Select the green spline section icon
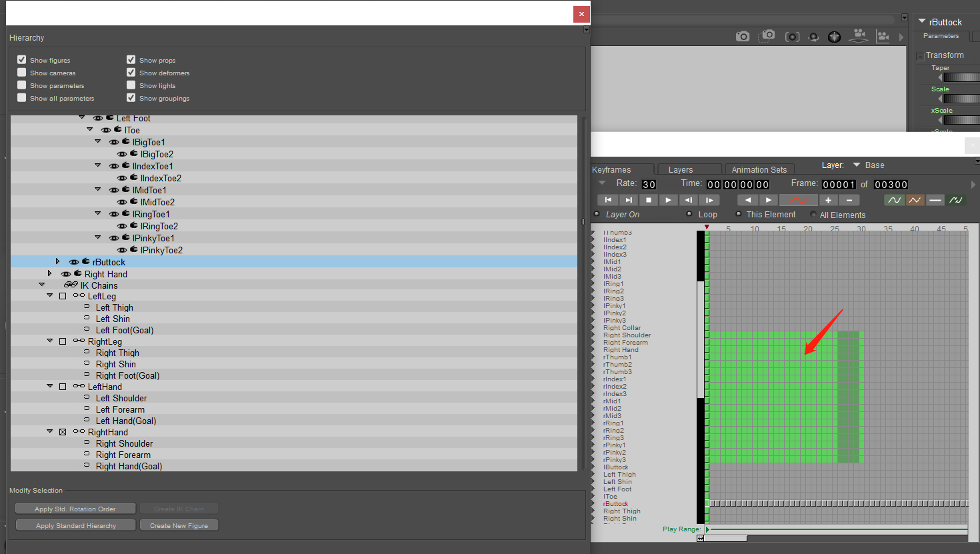Image resolution: width=980 pixels, height=554 pixels. [x=894, y=199]
